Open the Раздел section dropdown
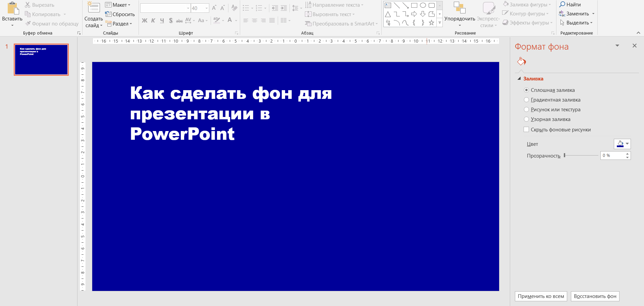 (119, 23)
